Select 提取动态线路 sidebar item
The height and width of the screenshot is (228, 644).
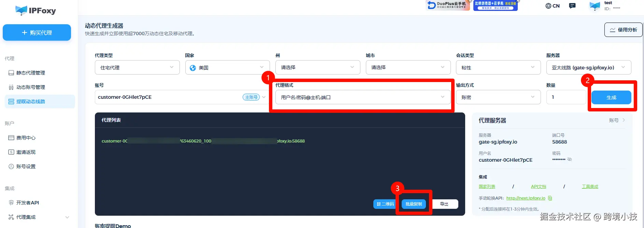point(40,102)
